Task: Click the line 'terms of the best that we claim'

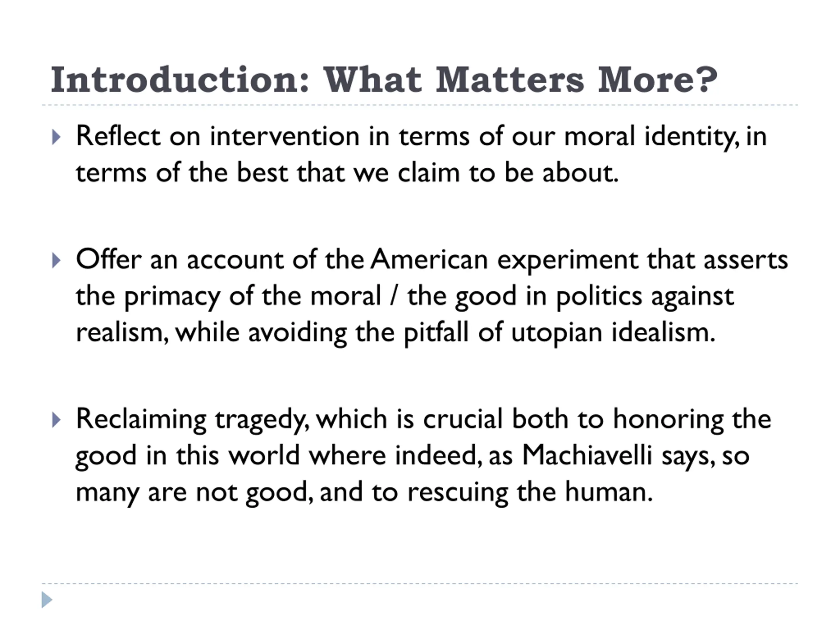Action: 347,173
